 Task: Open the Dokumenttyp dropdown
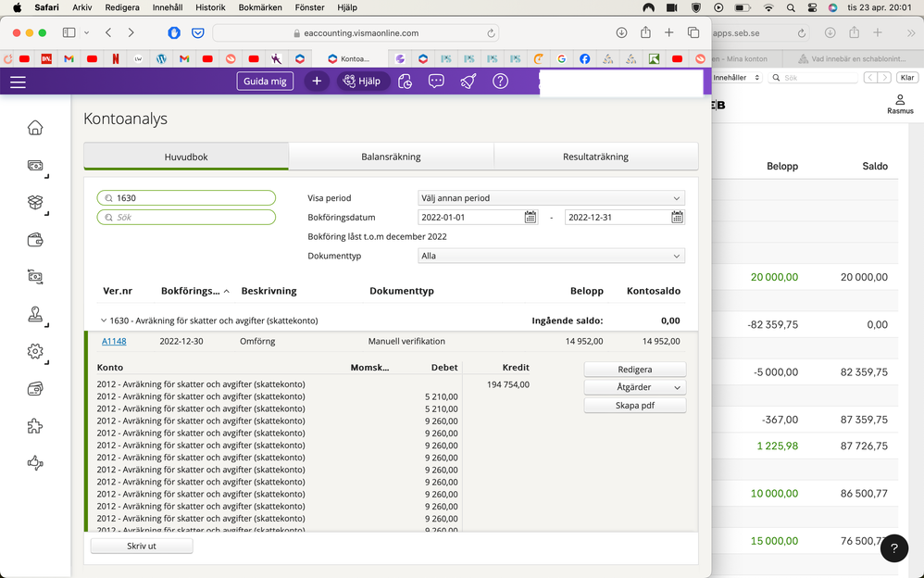pyautogui.click(x=551, y=257)
